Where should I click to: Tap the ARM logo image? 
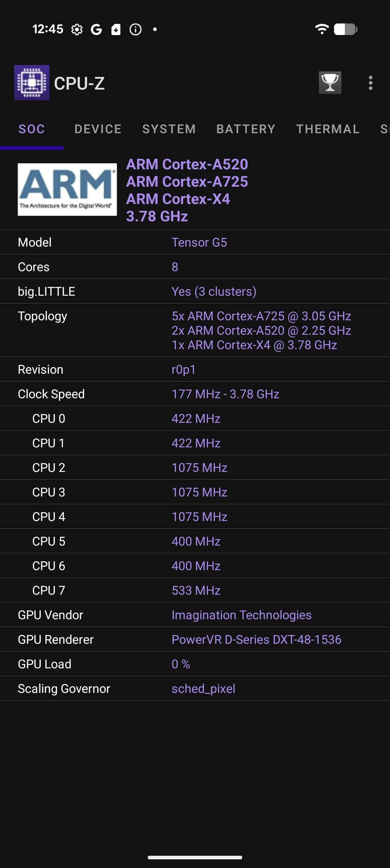pos(67,190)
